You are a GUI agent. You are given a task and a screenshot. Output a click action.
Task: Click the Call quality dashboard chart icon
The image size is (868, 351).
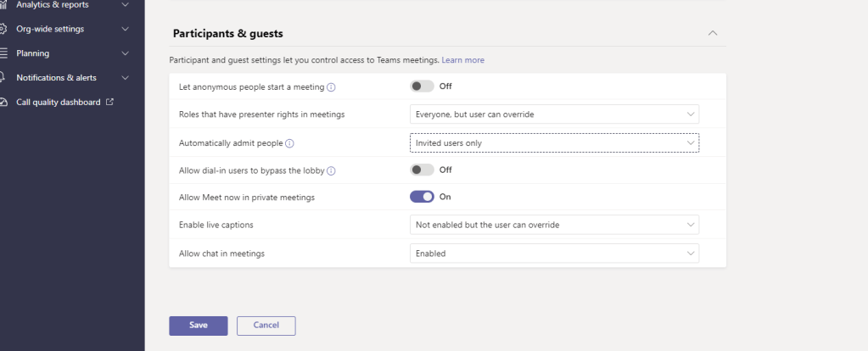point(3,103)
